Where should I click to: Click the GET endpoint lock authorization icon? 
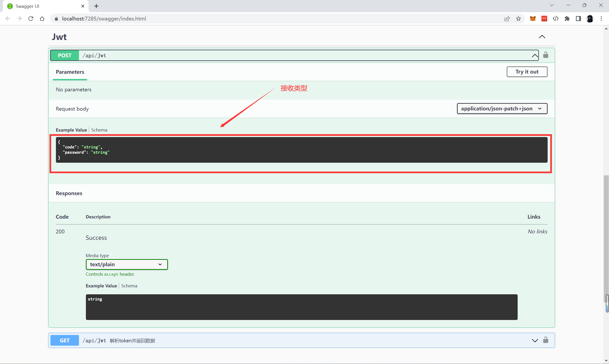point(545,340)
